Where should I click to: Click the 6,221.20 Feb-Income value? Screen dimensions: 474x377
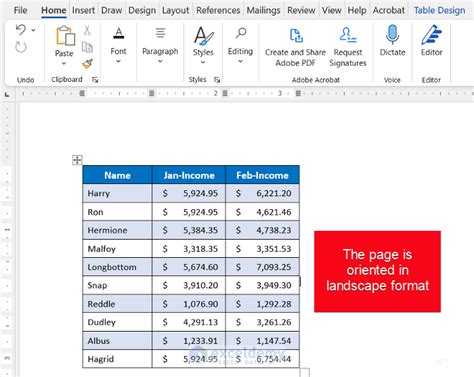click(274, 193)
